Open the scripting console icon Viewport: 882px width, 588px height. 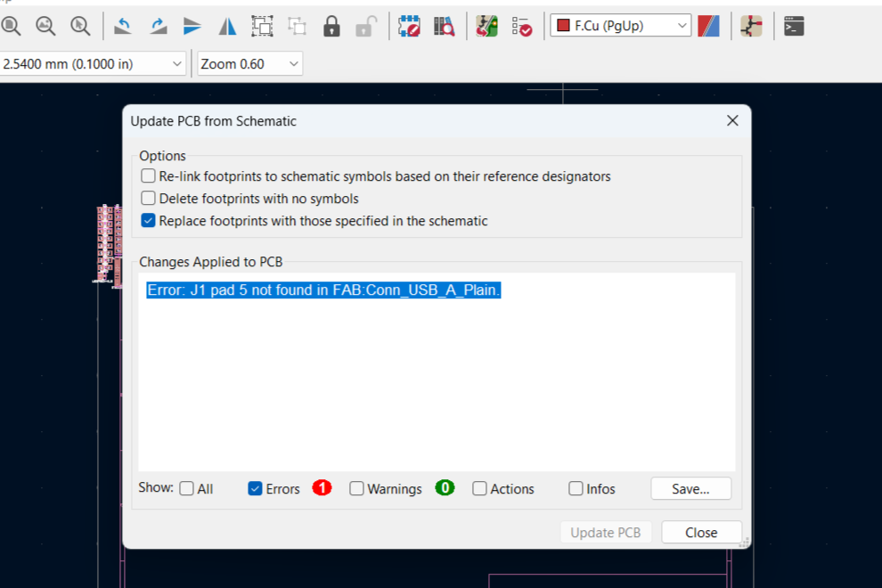(794, 26)
